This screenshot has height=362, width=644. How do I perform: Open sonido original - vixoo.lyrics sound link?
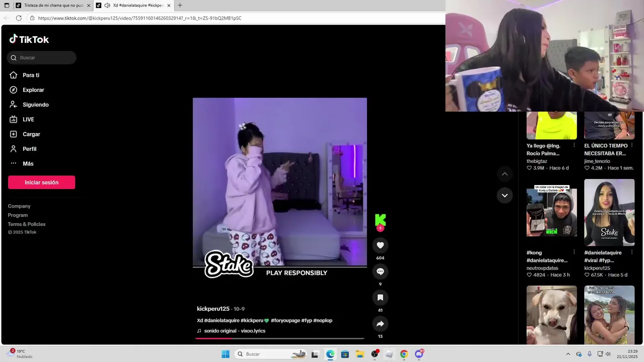point(234,331)
